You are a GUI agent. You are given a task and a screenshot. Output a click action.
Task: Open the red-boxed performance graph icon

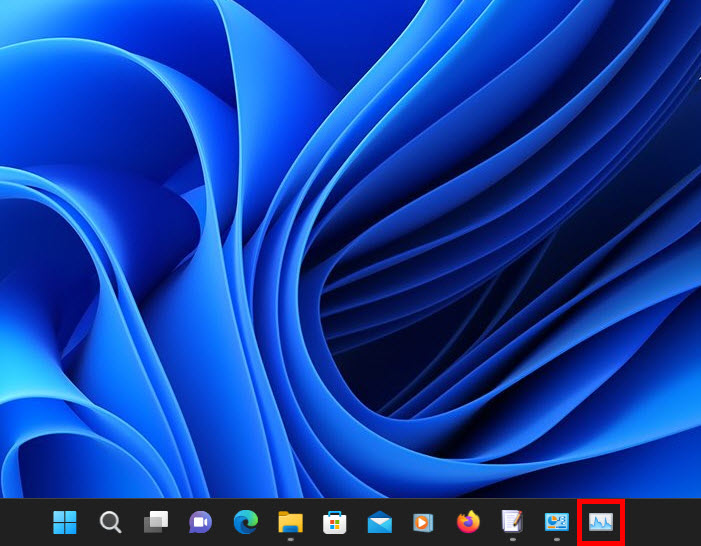tap(601, 521)
